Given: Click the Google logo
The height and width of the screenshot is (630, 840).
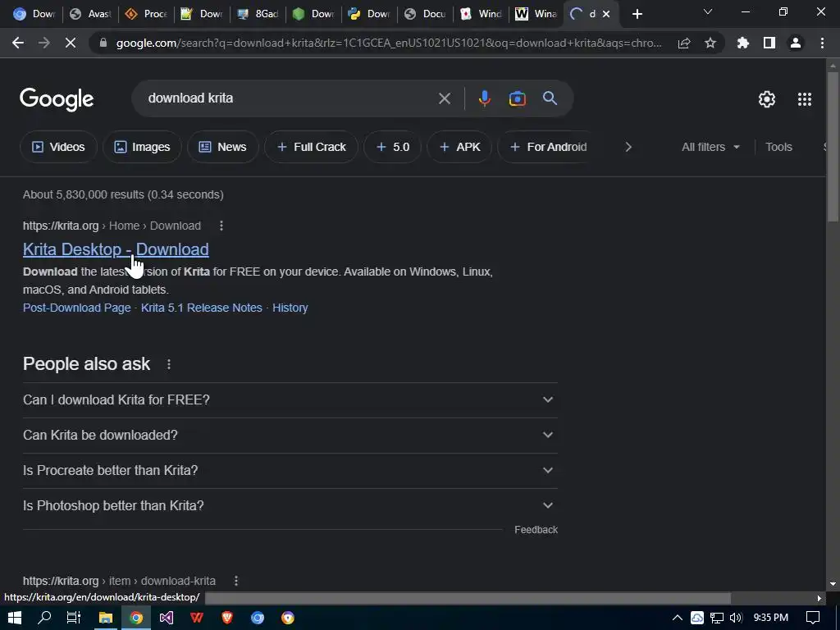Looking at the screenshot, I should 57,99.
